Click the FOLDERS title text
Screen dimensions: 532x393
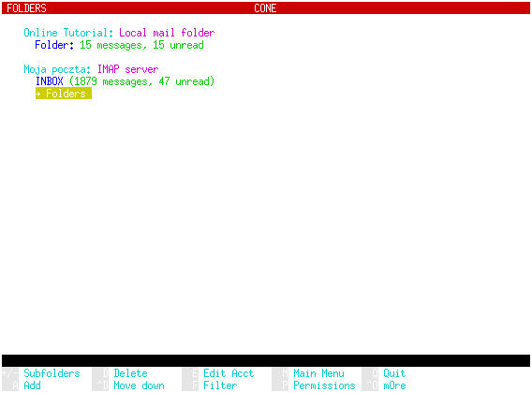26,8
